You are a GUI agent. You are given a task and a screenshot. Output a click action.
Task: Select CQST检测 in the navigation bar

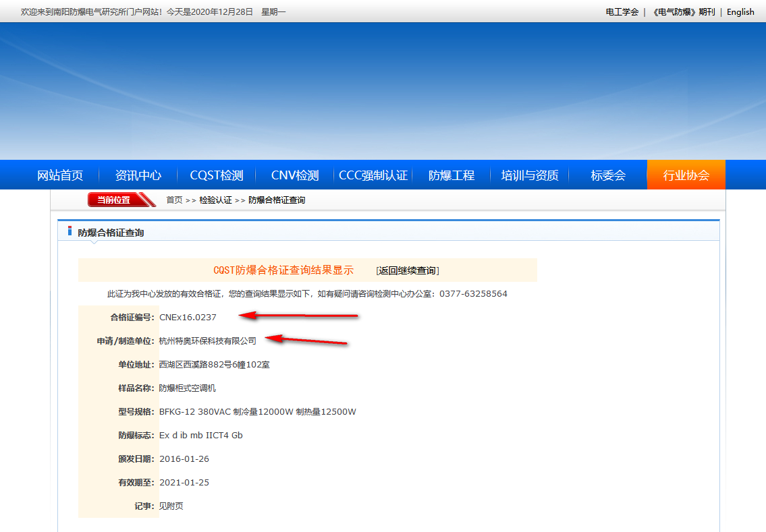pos(216,175)
